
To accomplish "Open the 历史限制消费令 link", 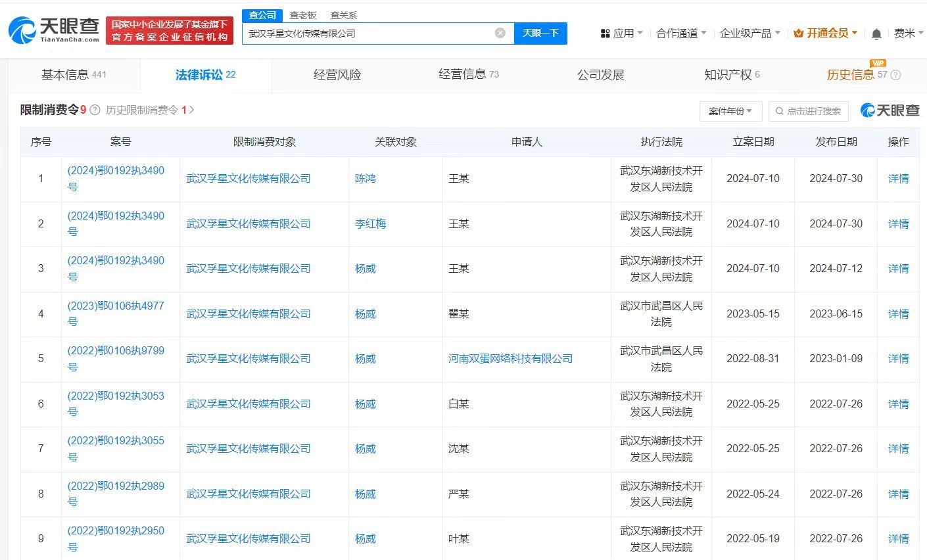I will pos(143,110).
